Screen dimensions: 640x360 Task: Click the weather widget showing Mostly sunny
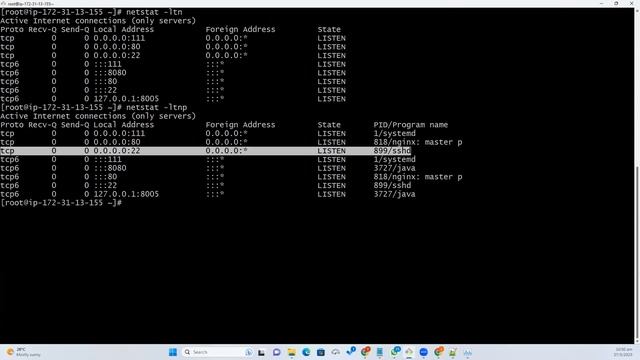click(22, 352)
